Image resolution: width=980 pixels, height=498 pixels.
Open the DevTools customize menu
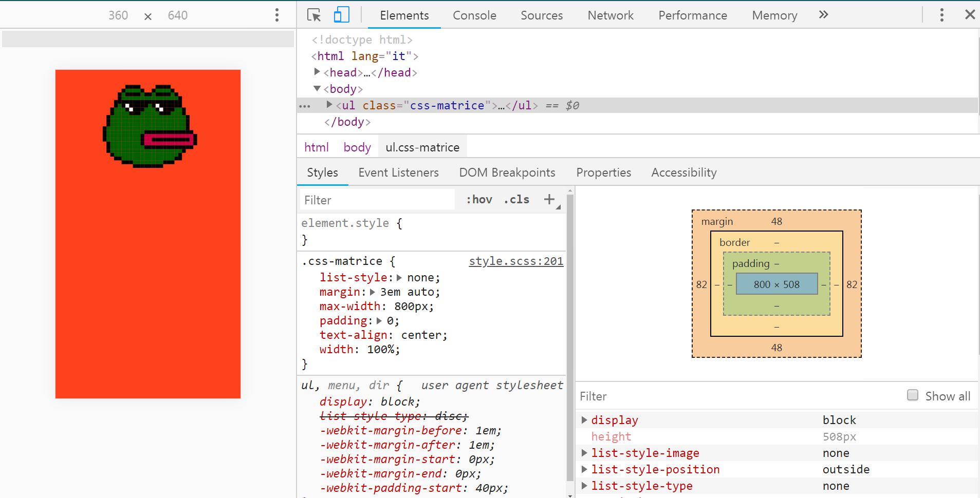click(x=941, y=15)
